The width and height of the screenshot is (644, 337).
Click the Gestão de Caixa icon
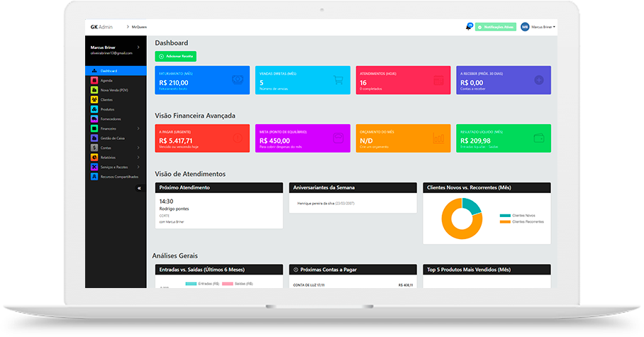[94, 138]
